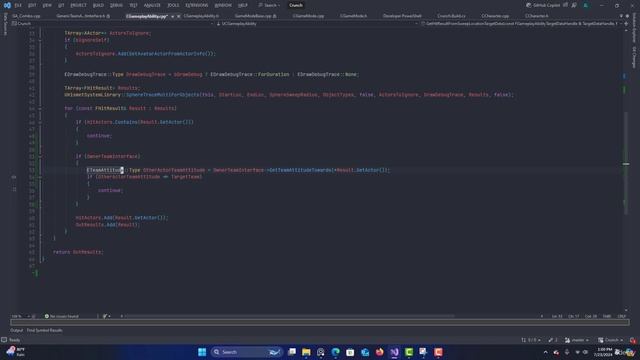Show hidden system tray icons chevron
This screenshot has width=640, height=360.
(545, 352)
